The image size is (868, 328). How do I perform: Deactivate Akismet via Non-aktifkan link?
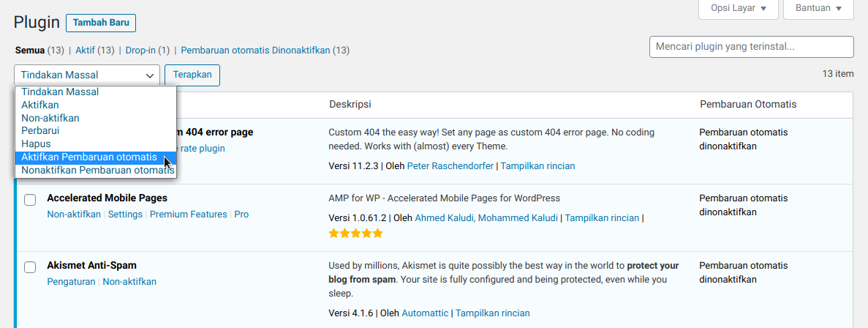click(x=129, y=282)
